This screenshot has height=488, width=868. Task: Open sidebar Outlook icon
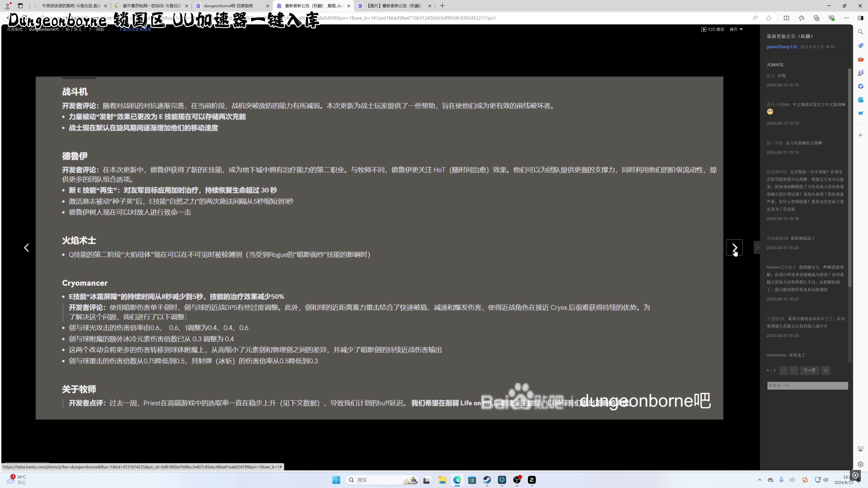[860, 100]
